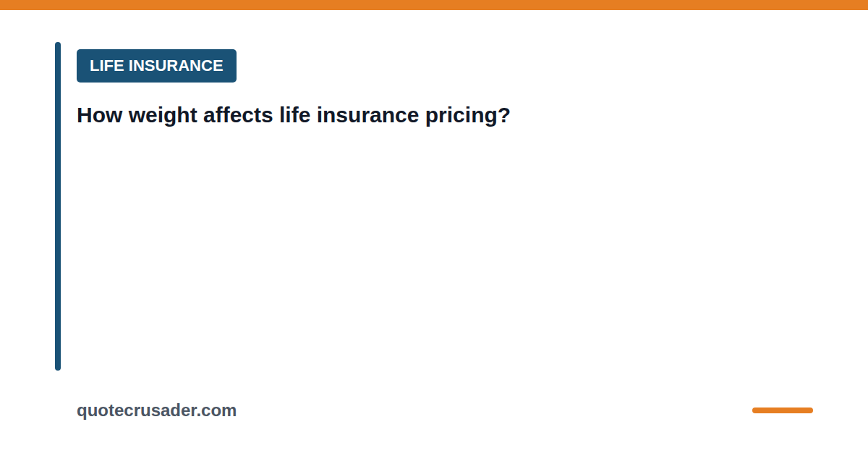Open the quotecrusader.com link
Image resolution: width=868 pixels, height=456 pixels.
coord(156,410)
